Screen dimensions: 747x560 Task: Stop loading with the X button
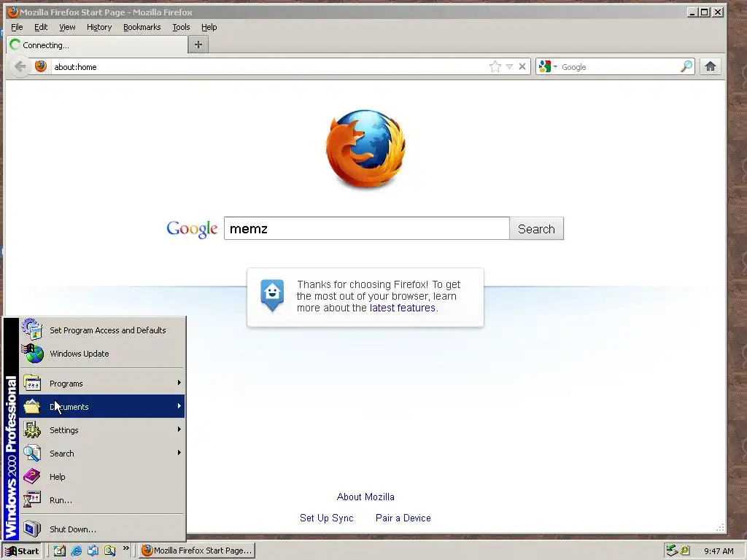tap(522, 66)
